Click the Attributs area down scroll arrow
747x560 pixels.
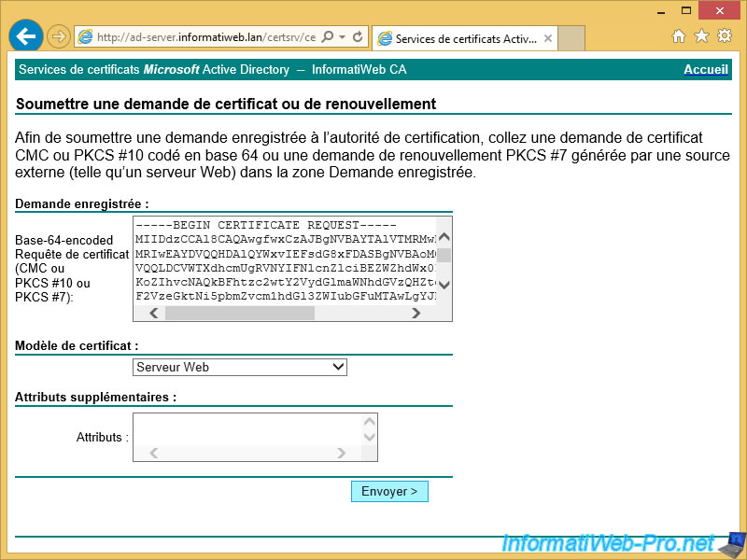[x=369, y=437]
